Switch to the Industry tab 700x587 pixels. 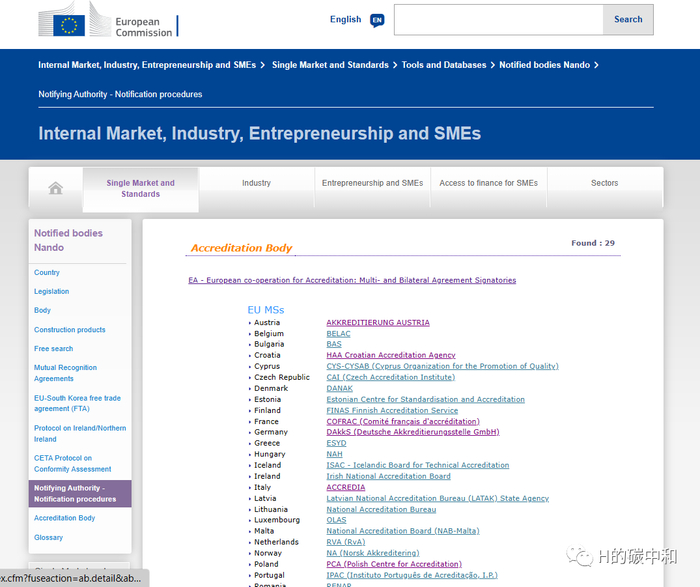[256, 183]
